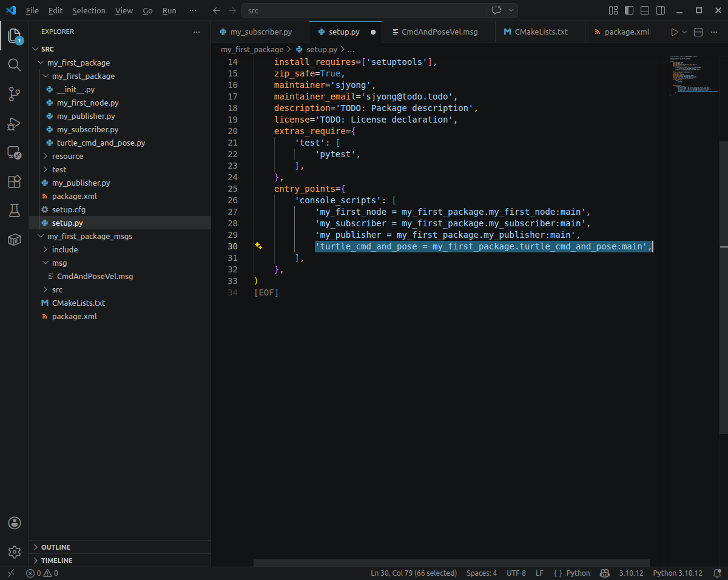Open setup.cfg in Explorer
Image resolution: width=728 pixels, height=580 pixels.
[x=69, y=209]
